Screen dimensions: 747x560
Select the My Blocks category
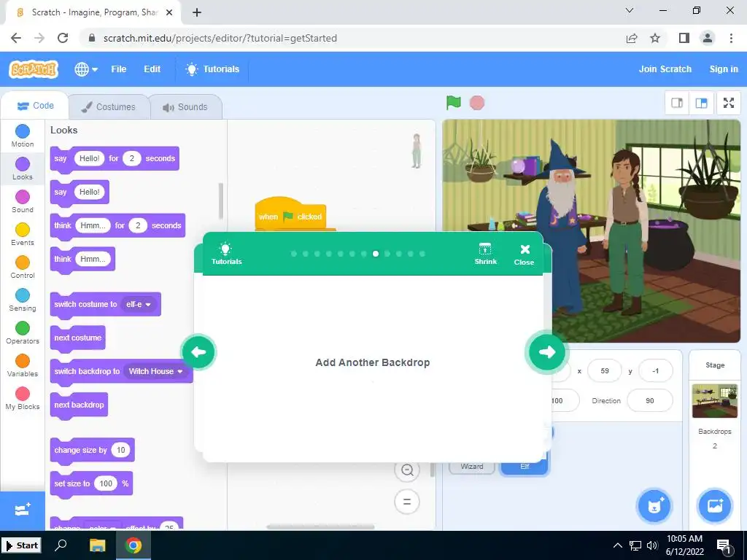[x=23, y=399]
